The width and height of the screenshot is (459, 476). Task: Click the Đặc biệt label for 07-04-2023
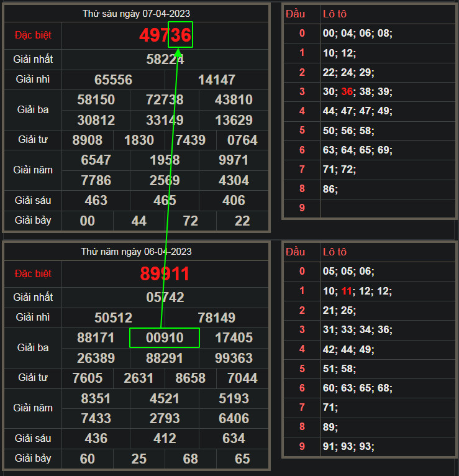[32, 35]
